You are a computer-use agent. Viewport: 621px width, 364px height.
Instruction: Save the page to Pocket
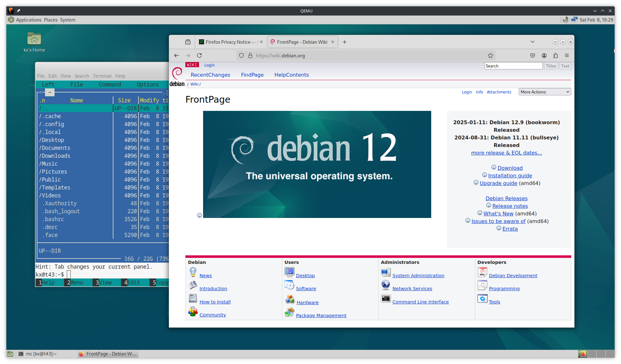533,55
